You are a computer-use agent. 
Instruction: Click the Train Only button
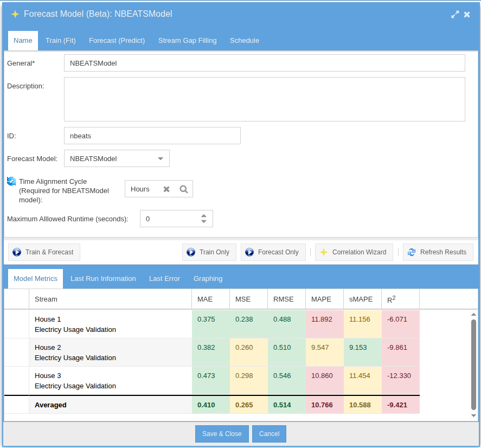coord(209,252)
